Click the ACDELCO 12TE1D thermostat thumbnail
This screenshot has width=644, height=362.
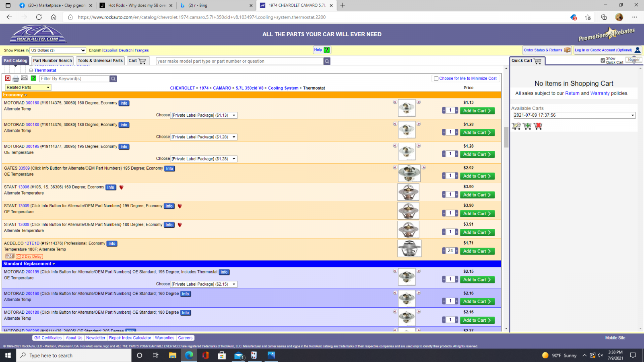[409, 248]
